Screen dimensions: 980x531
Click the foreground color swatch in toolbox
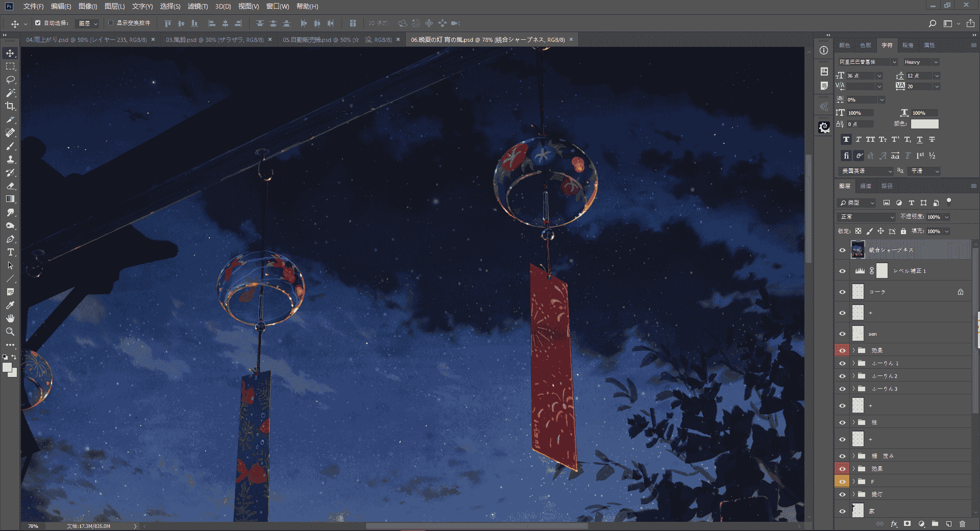tap(7, 367)
